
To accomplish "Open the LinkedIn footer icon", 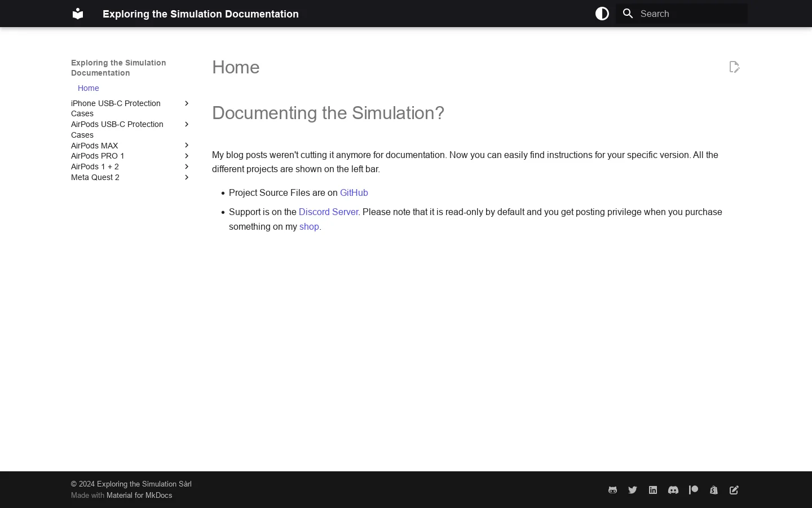I will (x=653, y=490).
